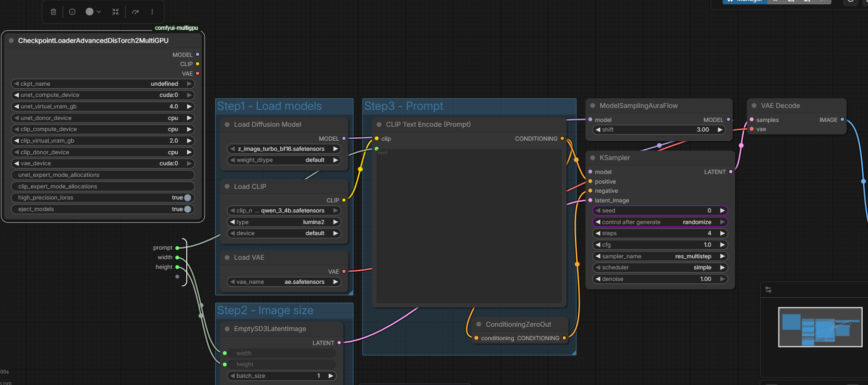Open the sampler_name res_multistep dropdown

pyautogui.click(x=660, y=256)
